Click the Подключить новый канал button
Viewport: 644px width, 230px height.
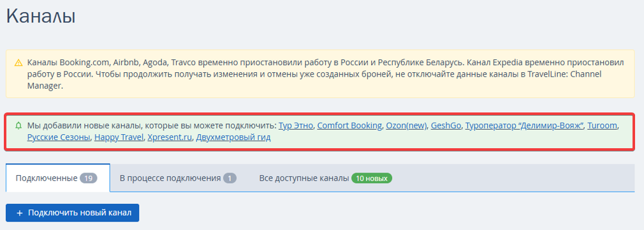pos(72,213)
